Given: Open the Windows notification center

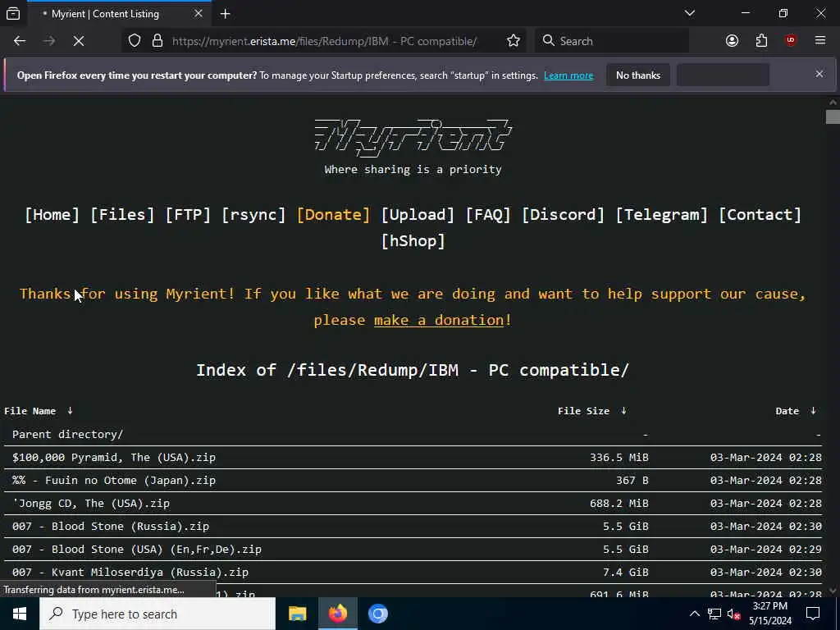Looking at the screenshot, I should click(813, 614).
